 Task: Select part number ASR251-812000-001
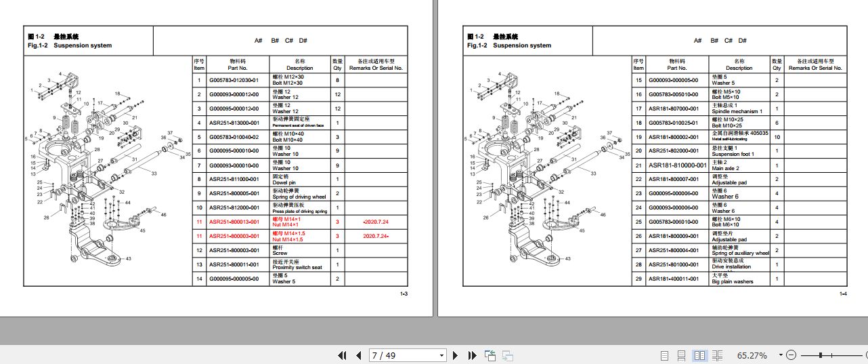tap(234, 208)
